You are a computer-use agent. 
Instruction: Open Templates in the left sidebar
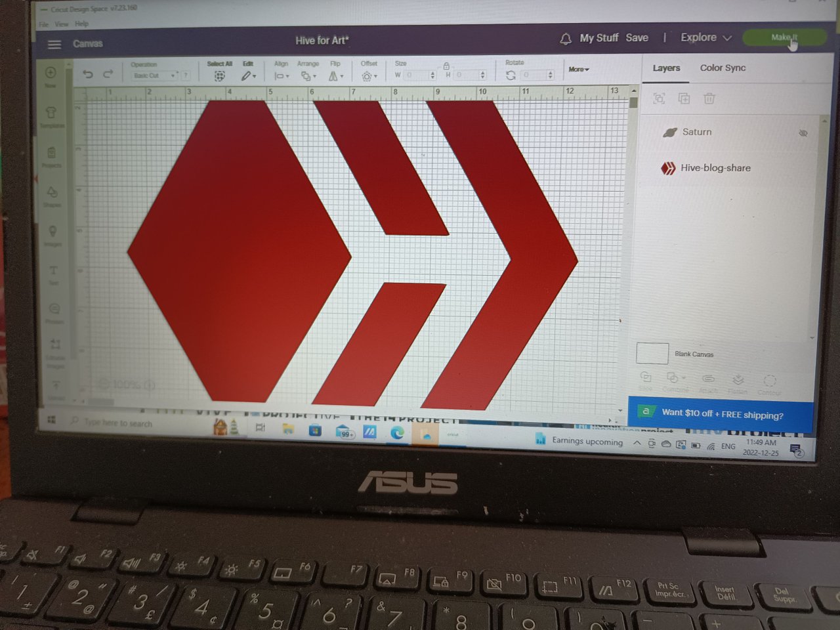pos(51,117)
